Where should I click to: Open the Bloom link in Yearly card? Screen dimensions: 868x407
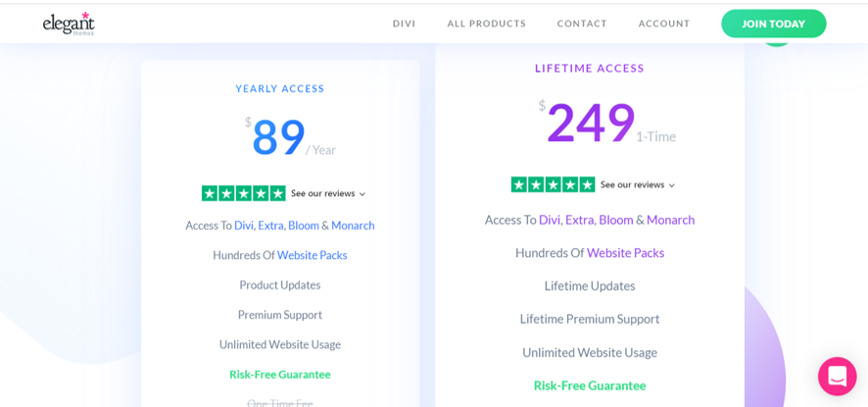(304, 226)
